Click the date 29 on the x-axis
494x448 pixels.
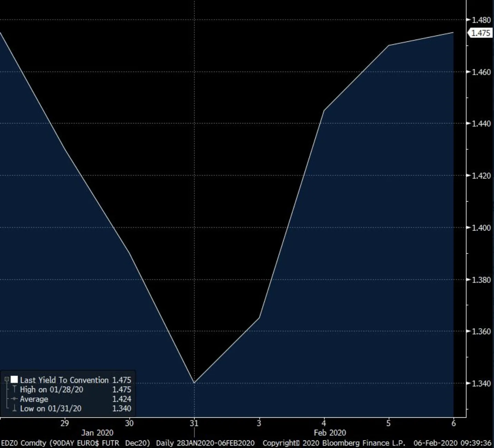(x=65, y=423)
